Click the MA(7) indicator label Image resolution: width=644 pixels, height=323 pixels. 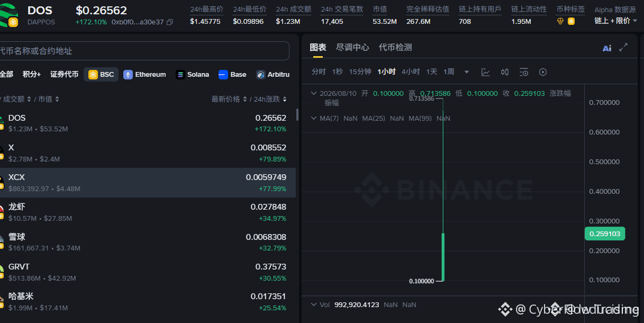coord(329,118)
